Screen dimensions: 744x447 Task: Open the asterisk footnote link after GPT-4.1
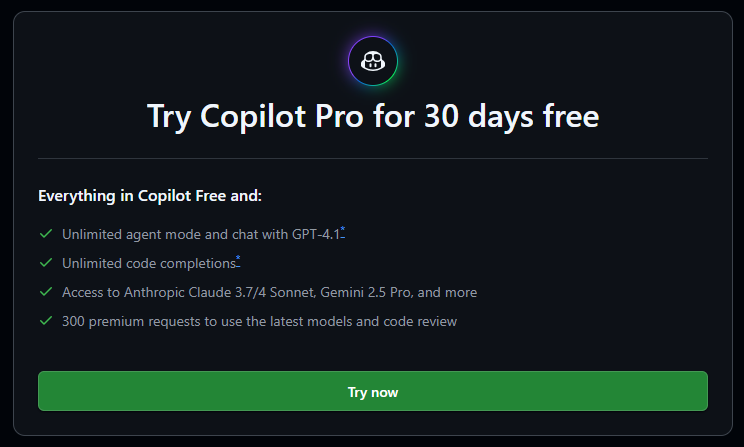[x=343, y=232]
